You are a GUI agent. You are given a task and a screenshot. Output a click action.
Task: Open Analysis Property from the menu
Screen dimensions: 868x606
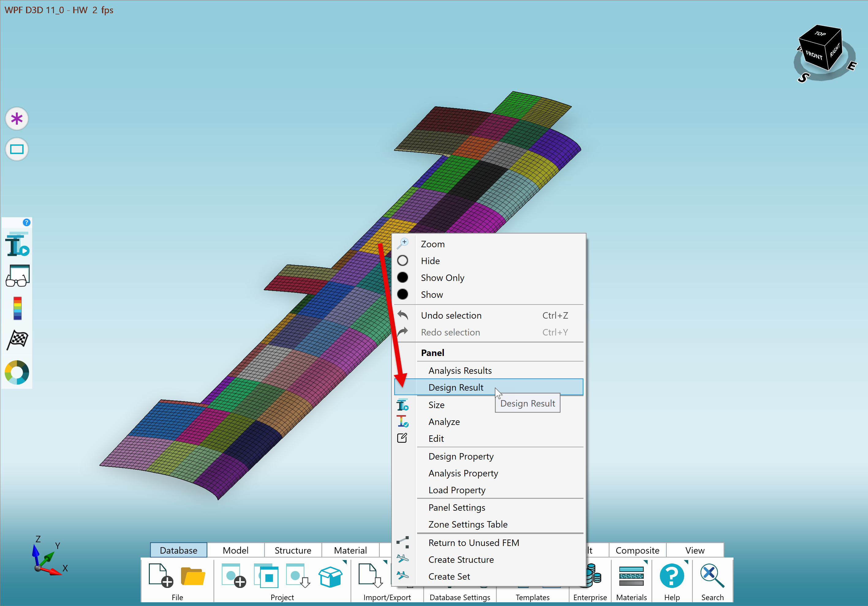[x=489, y=473]
